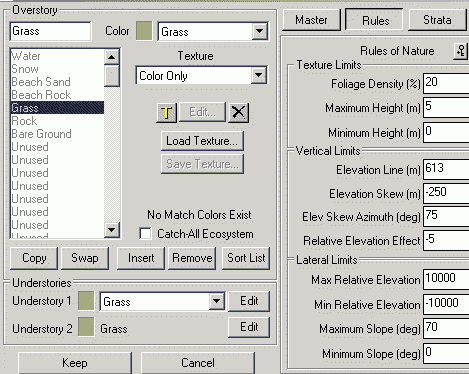Screen dimensions: 469x374
Task: Click the Overstory name field containing Grass
Action: (50, 32)
